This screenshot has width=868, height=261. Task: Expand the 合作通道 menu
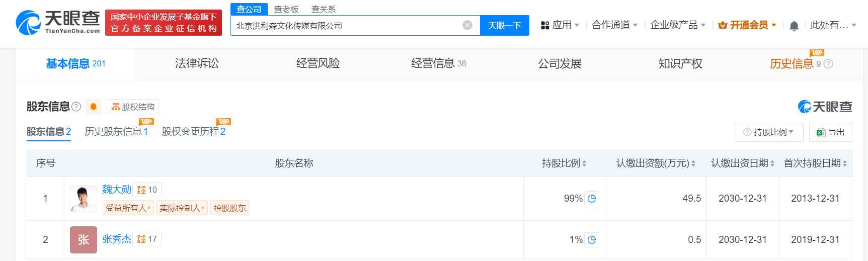point(615,25)
